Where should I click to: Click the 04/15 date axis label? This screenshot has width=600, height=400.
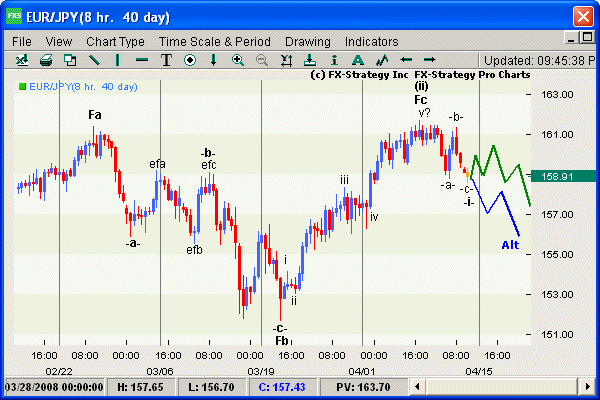[x=479, y=371]
